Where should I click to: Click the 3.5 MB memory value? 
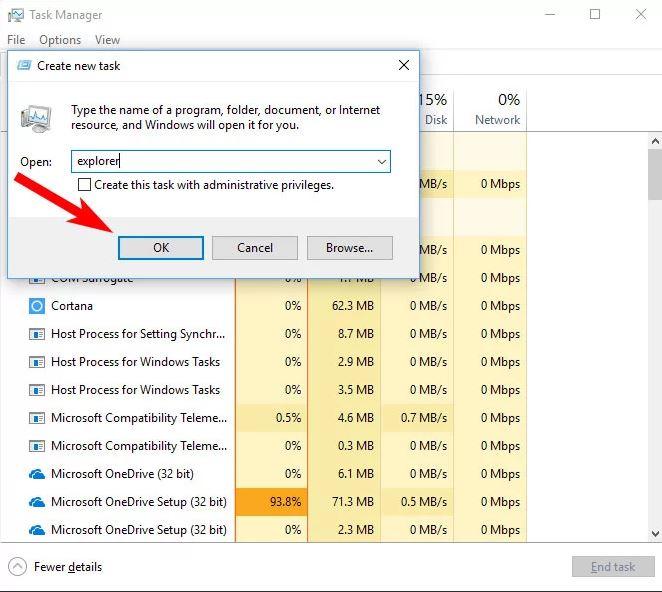[x=355, y=390]
